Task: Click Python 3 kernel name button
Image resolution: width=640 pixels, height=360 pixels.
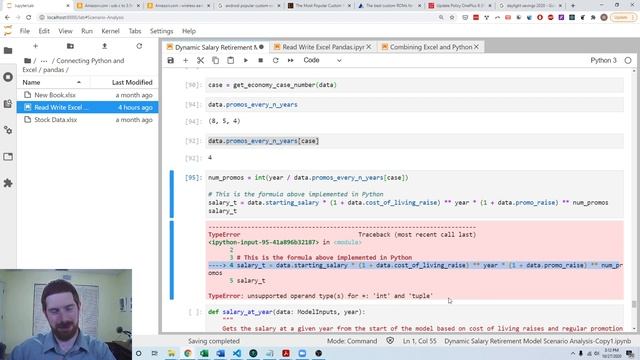Action: click(x=603, y=60)
